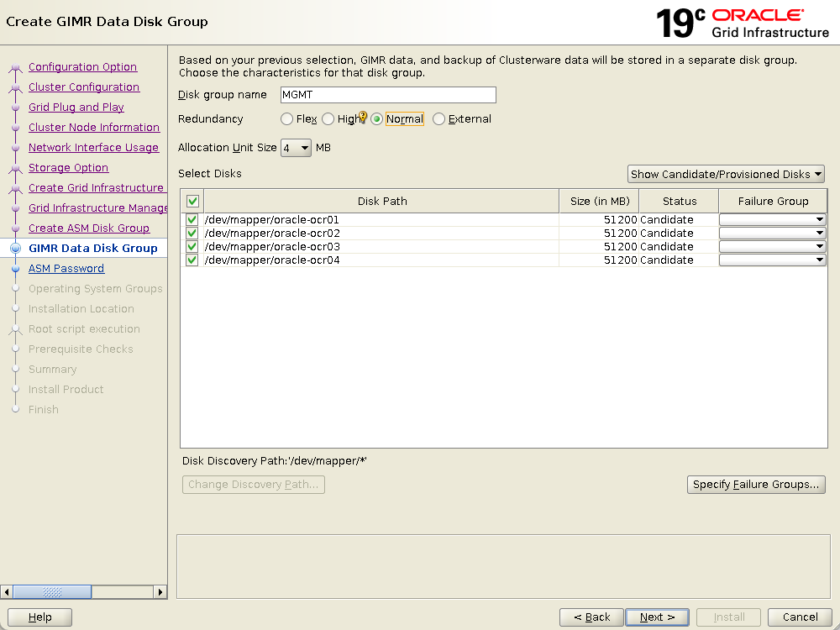The height and width of the screenshot is (630, 840).
Task: Sort by the Disk Path column header
Action: coord(382,202)
